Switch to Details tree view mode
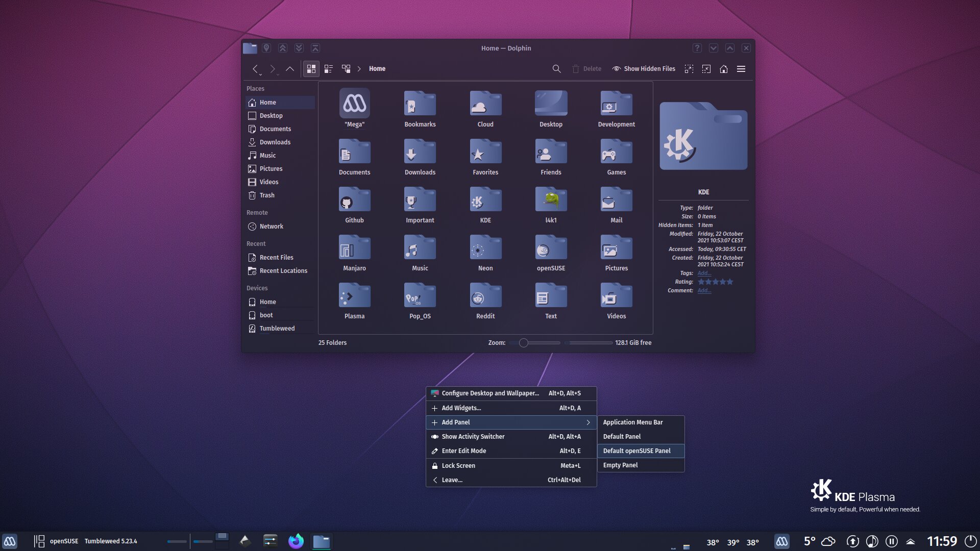980x551 pixels. click(346, 69)
